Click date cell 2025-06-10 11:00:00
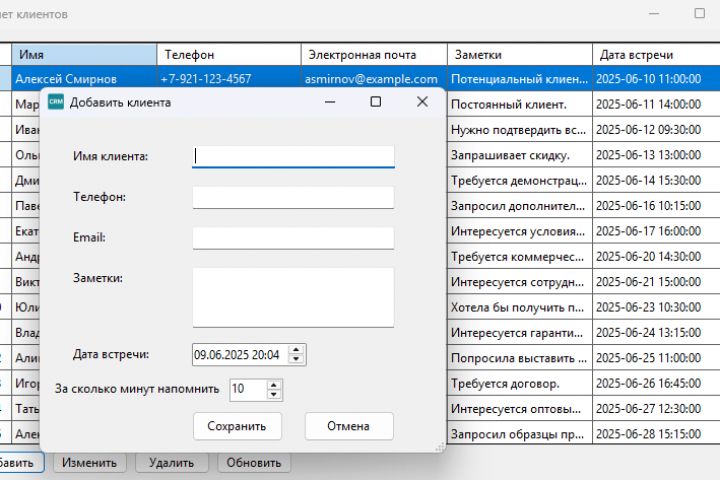720x480 pixels. pos(657,79)
